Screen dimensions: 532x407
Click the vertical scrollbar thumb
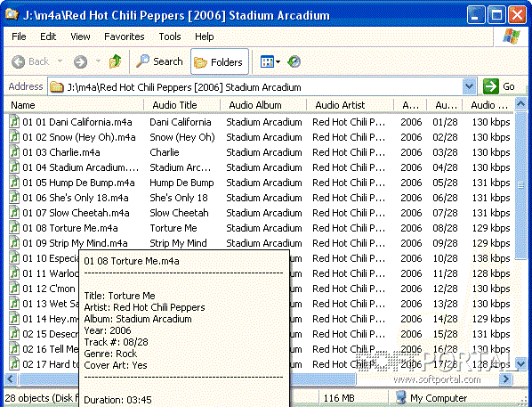[520, 185]
